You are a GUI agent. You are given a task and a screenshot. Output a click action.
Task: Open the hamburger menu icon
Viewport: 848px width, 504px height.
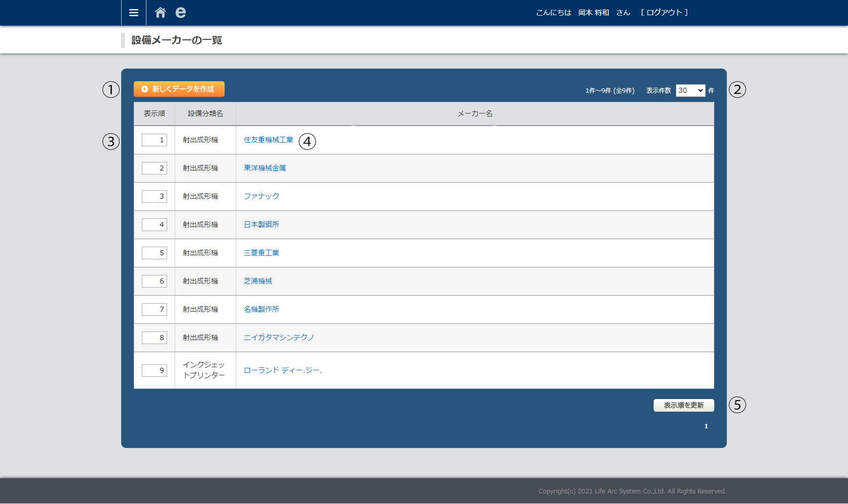[134, 13]
